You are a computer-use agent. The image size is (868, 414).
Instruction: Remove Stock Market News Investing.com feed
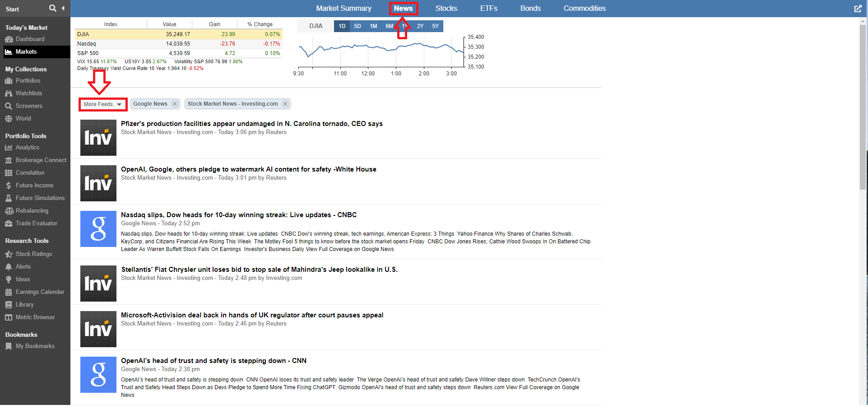tap(285, 104)
